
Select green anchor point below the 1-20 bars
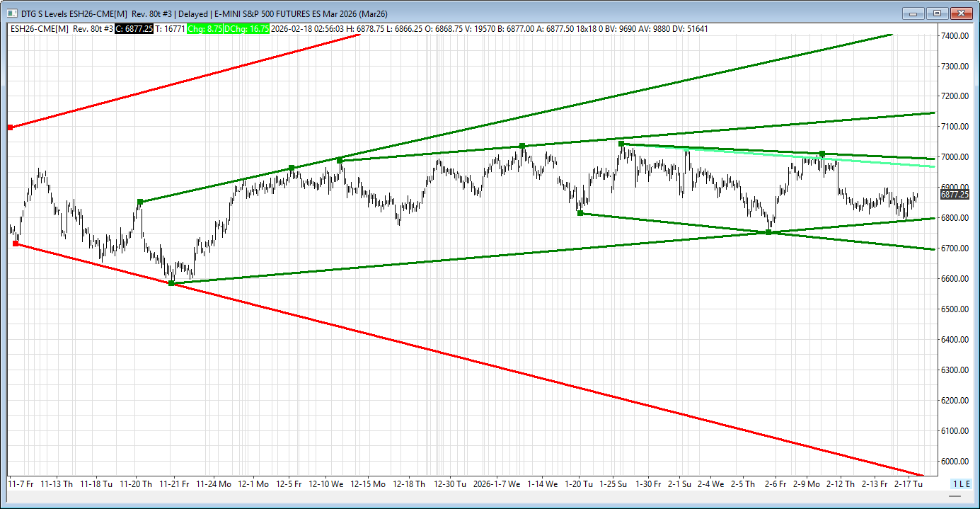point(580,213)
